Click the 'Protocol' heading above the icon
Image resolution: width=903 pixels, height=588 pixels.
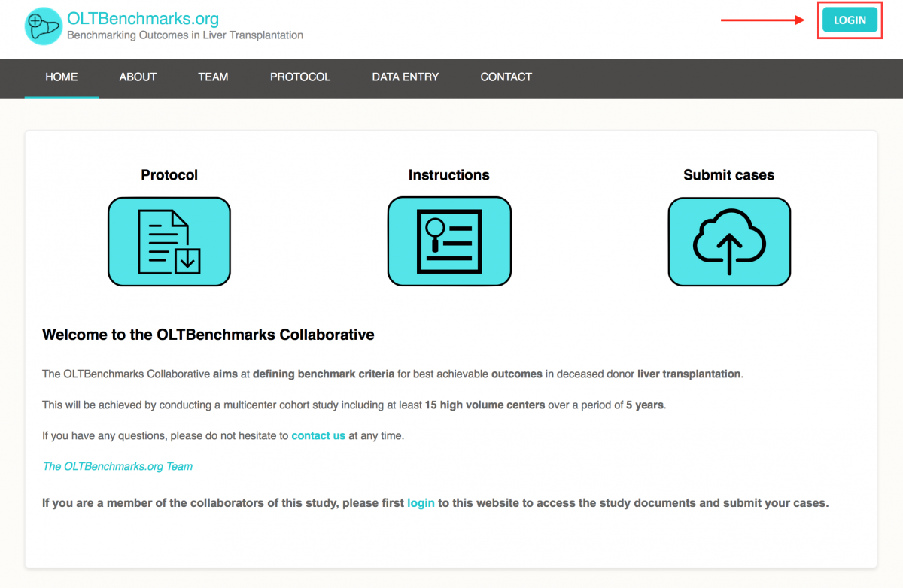click(169, 175)
